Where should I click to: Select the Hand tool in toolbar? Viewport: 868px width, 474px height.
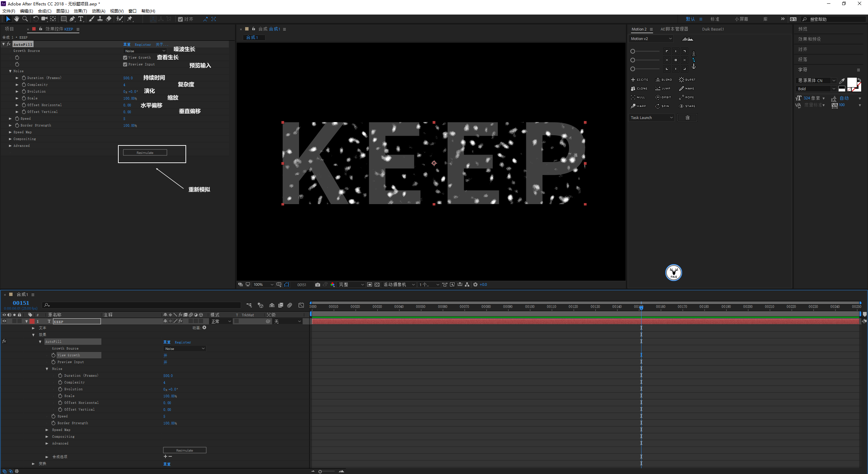pyautogui.click(x=16, y=19)
